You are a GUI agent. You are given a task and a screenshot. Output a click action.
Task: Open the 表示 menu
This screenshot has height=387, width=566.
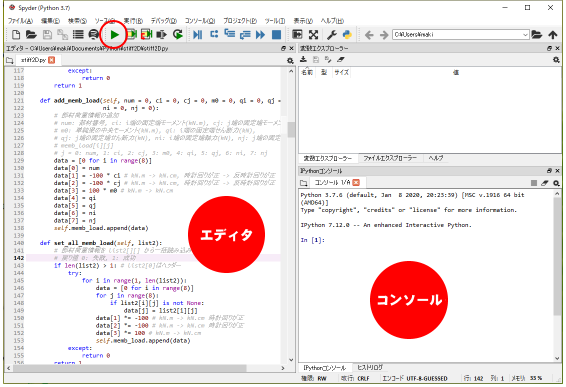pyautogui.click(x=303, y=21)
